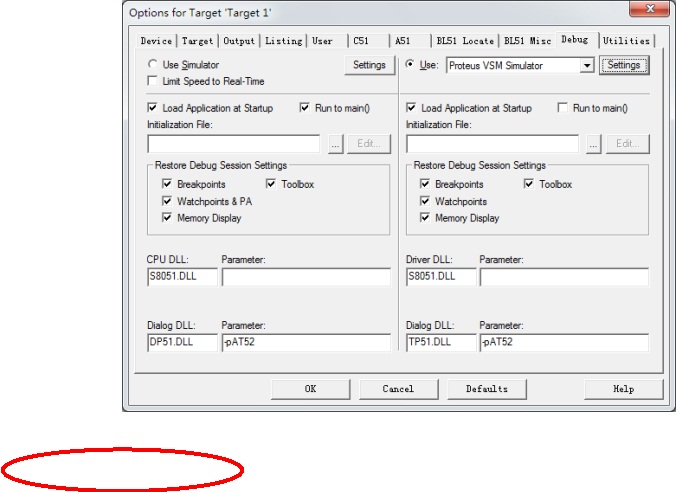Switch to the Utilities tab
This screenshot has width=676, height=492.
[x=626, y=41]
